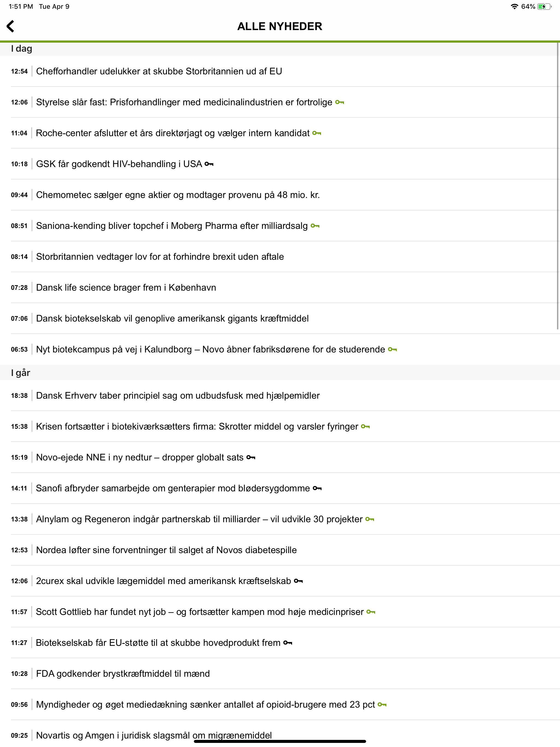Open the Nordea Novos diabetespille story

click(x=166, y=550)
